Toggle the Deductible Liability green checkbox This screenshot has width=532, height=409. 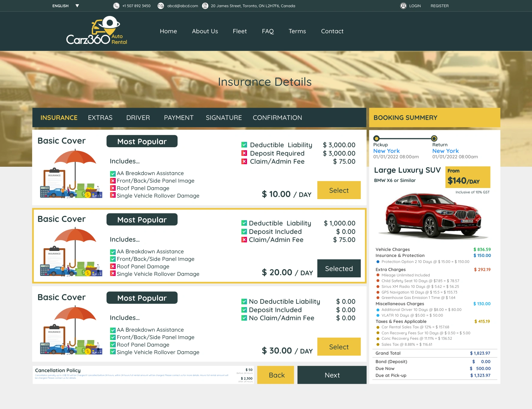(244, 145)
